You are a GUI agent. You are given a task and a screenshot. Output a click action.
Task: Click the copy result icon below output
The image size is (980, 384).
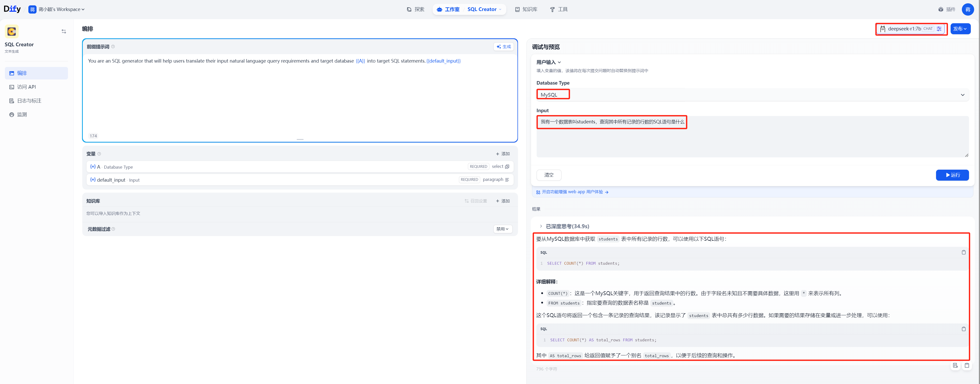967,365
